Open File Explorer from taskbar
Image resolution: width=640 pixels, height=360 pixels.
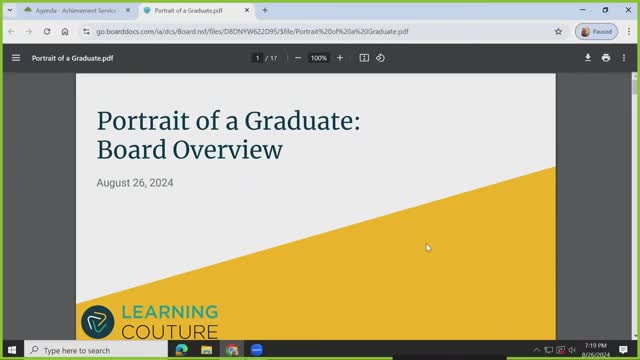[x=207, y=350]
